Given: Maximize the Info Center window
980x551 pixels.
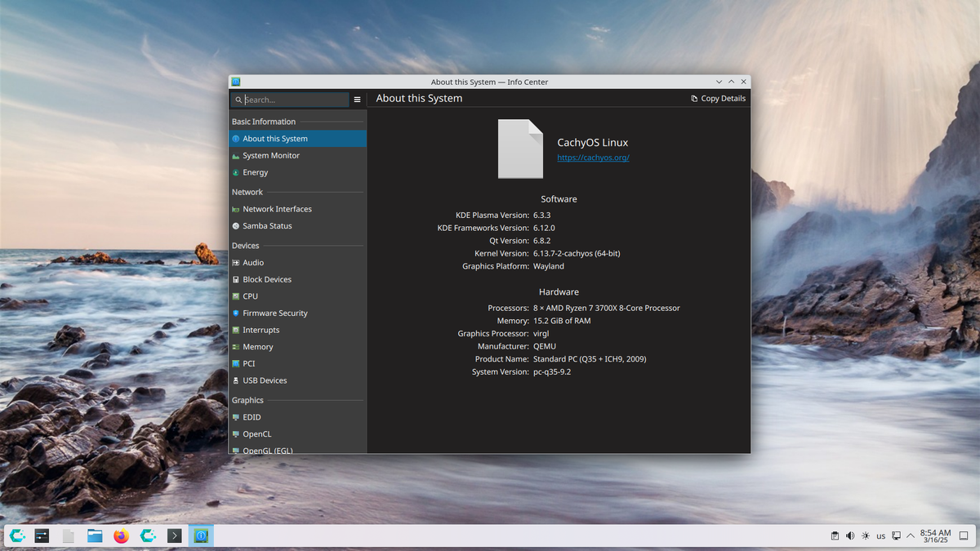Looking at the screenshot, I should tap(732, 82).
